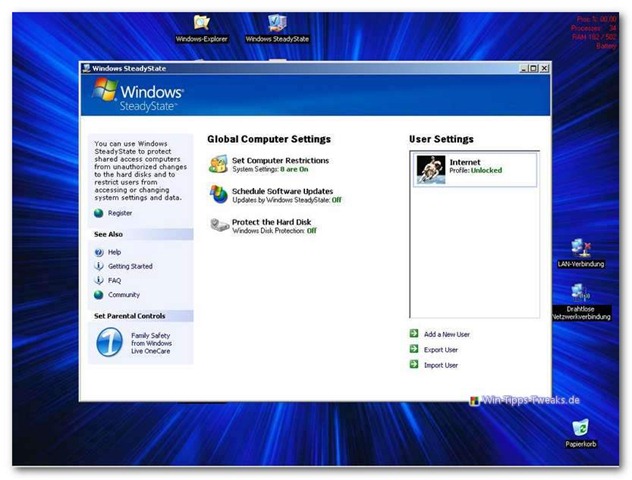Open Set Computer Restrictions link
Image resolution: width=632 pixels, height=480 pixels.
(280, 160)
